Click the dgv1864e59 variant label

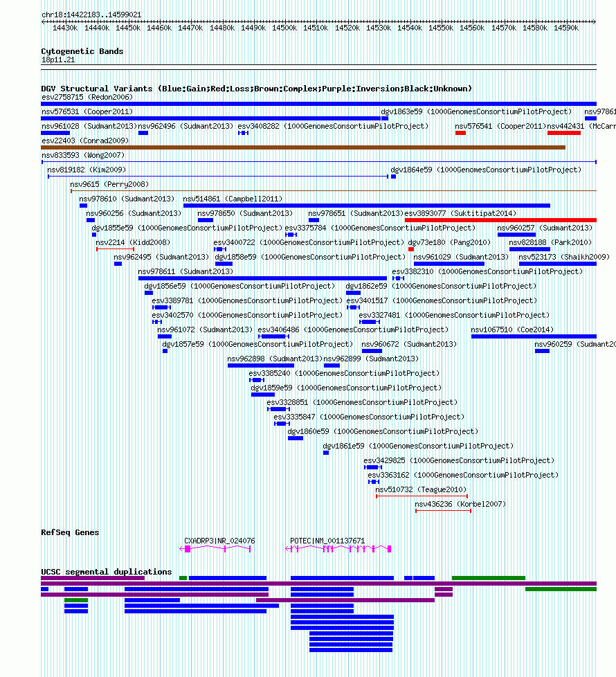pos(486,170)
